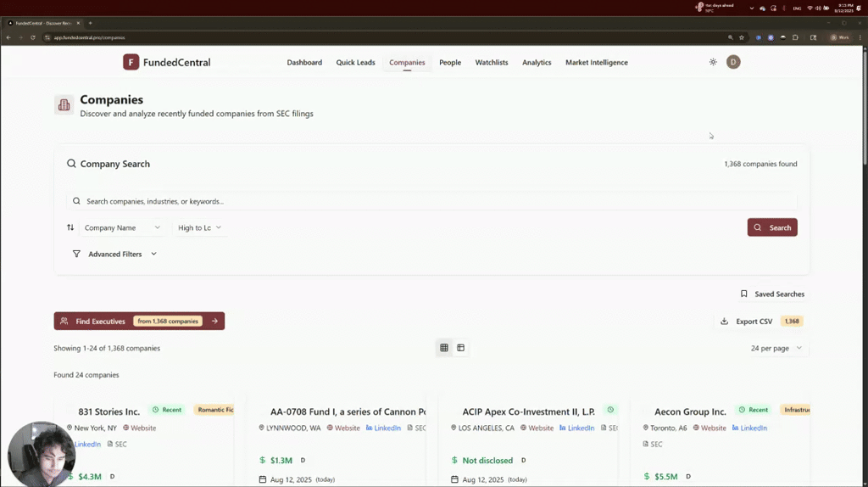868x487 pixels.
Task: Click the sort arrows icon
Action: coord(70,227)
